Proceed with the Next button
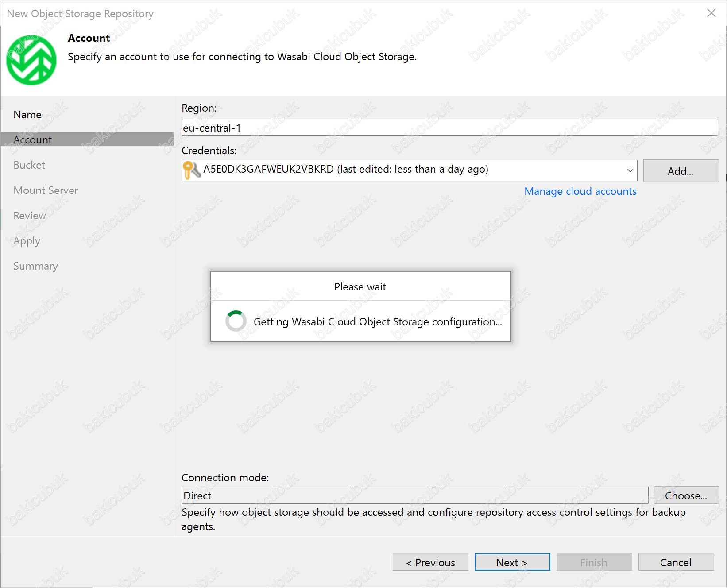727x588 pixels. point(512,562)
